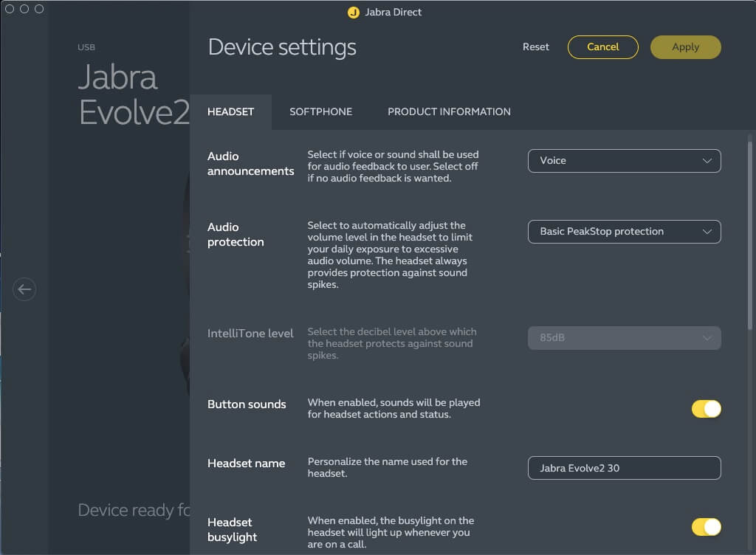Click the Jabra logo in title bar
Image resolution: width=756 pixels, height=555 pixels.
[x=353, y=13]
